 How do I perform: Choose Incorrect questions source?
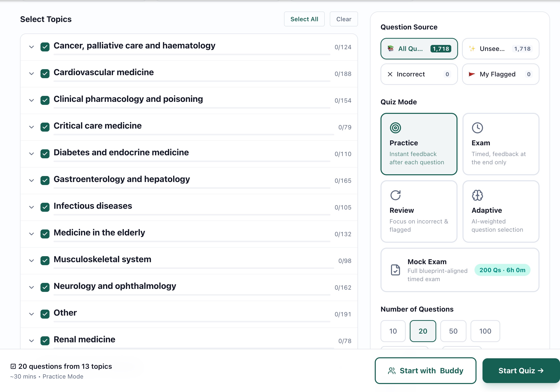pos(419,74)
